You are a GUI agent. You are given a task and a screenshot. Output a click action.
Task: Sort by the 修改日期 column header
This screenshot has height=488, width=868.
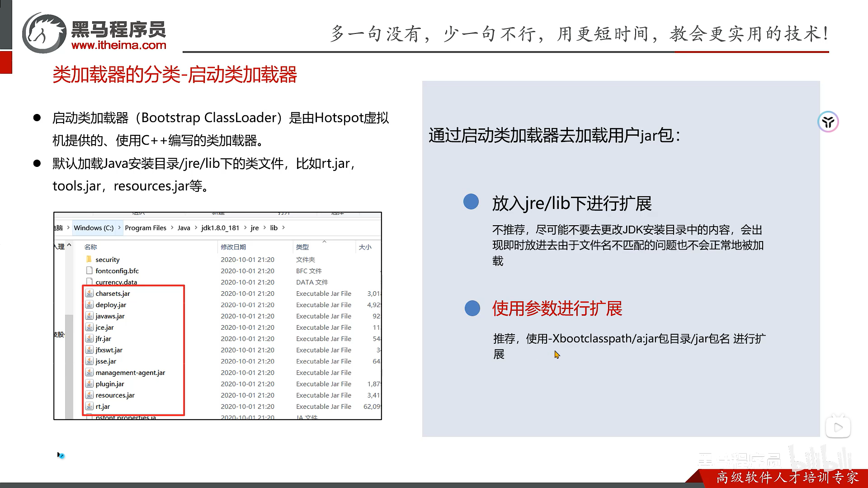coord(233,247)
